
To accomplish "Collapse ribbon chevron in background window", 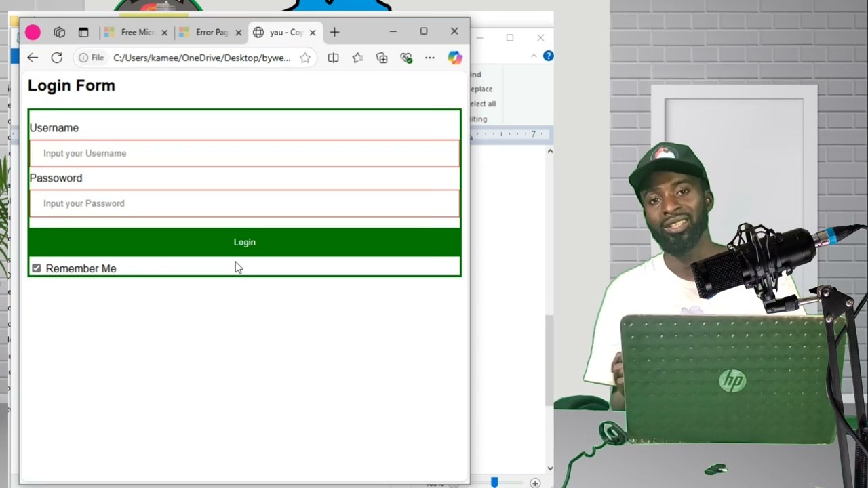I will pyautogui.click(x=534, y=56).
